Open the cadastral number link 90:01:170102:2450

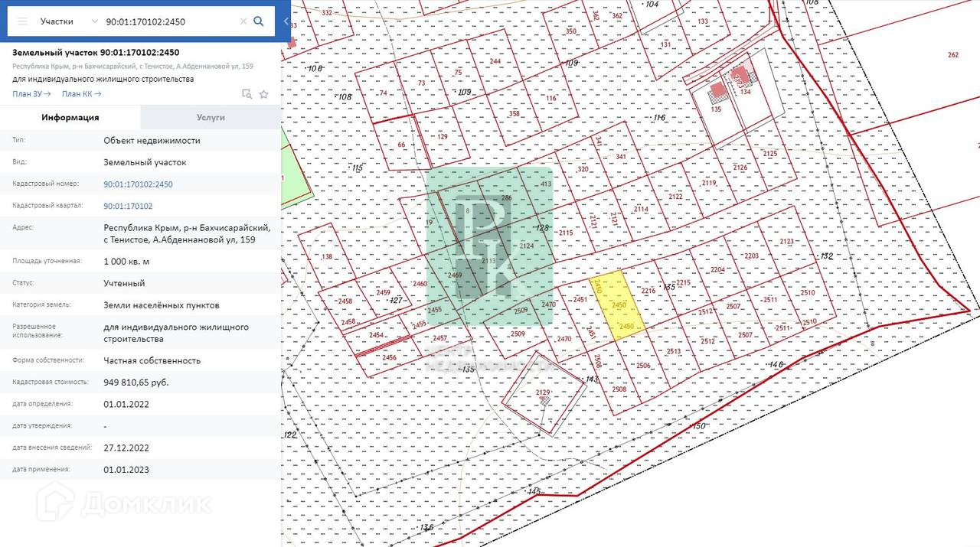pyautogui.click(x=139, y=184)
